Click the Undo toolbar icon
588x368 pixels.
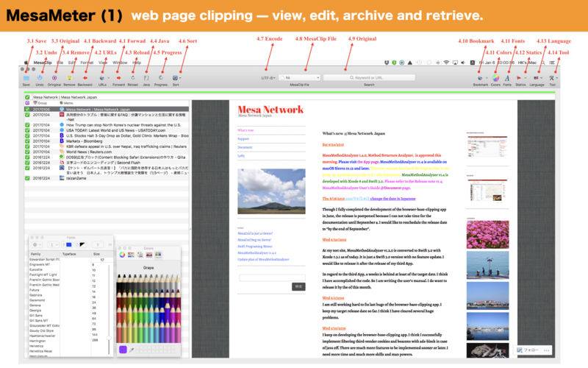point(40,78)
